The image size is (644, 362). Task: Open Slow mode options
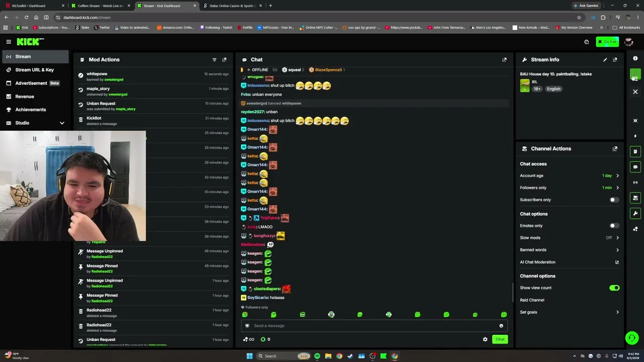[570, 238]
